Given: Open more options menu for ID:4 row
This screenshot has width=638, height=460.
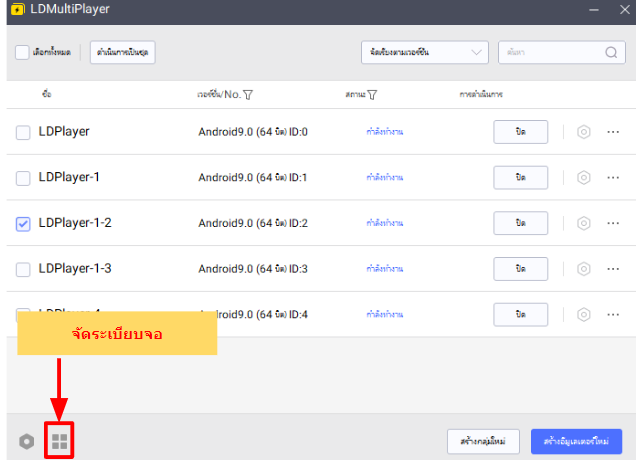Looking at the screenshot, I should (613, 314).
